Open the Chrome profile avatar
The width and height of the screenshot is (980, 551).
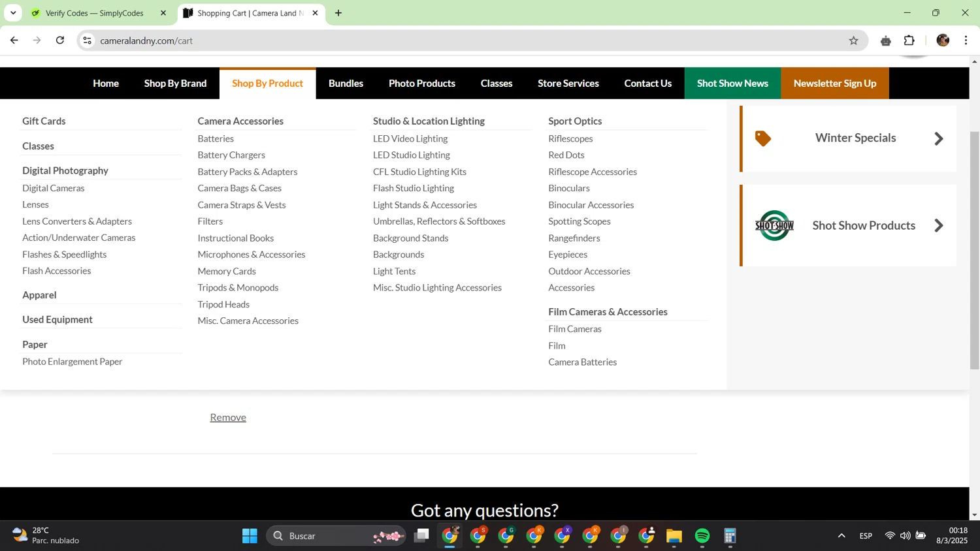942,40
